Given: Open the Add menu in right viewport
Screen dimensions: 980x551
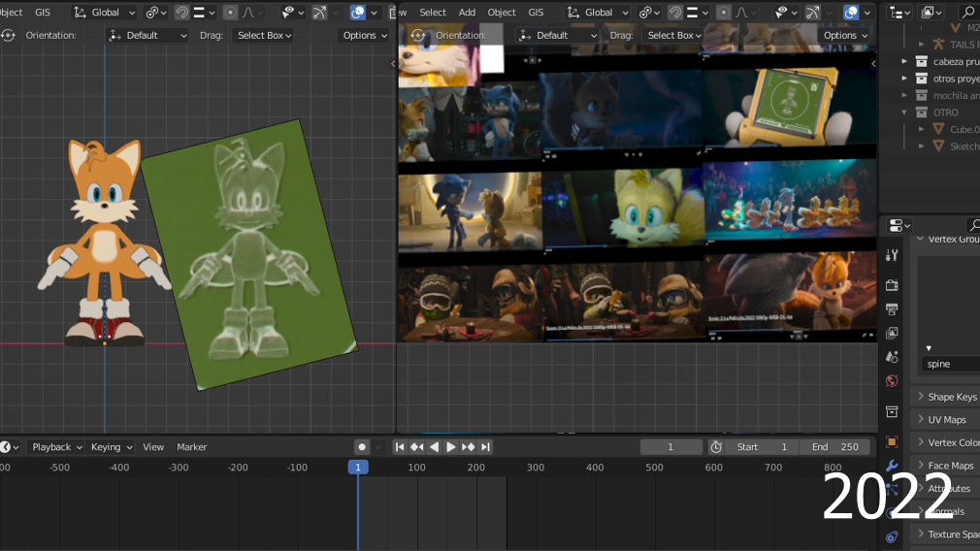Looking at the screenshot, I should coord(467,13).
